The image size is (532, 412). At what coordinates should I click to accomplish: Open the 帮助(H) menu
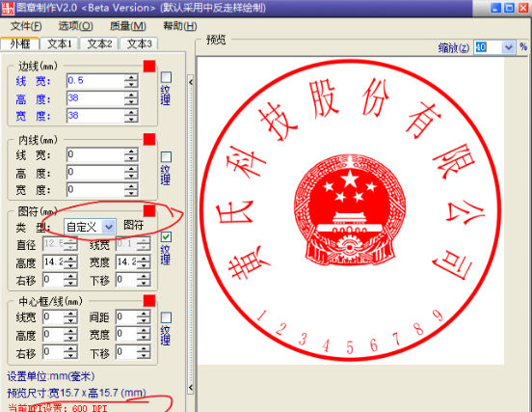pyautogui.click(x=180, y=26)
